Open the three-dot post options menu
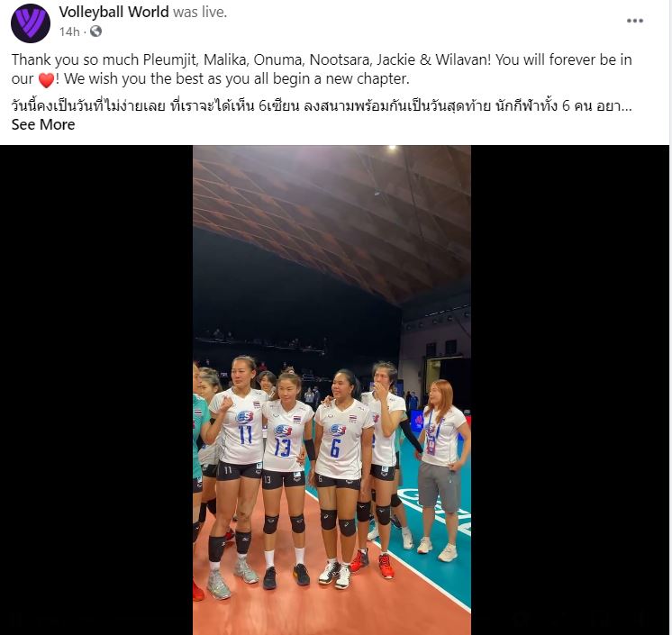672x635 pixels. coord(635,21)
